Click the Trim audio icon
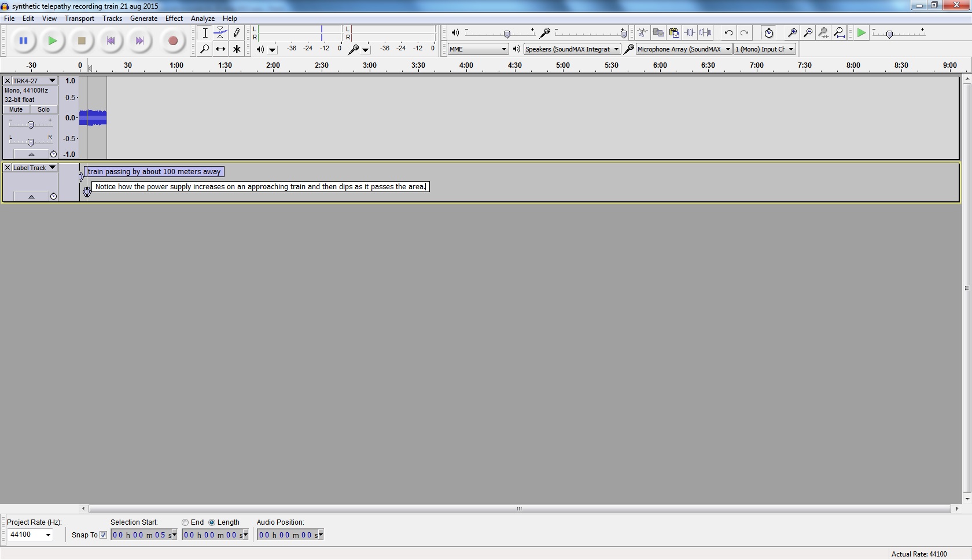The height and width of the screenshot is (560, 972). pos(690,33)
